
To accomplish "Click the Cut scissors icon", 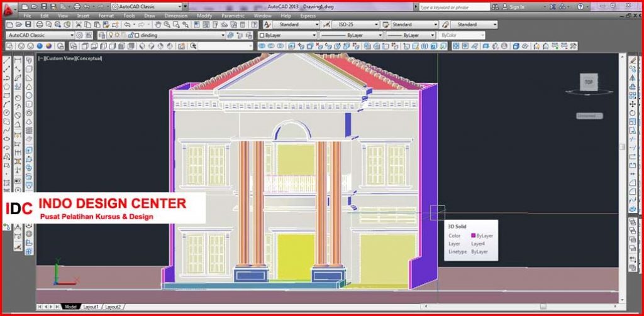I will point(79,25).
